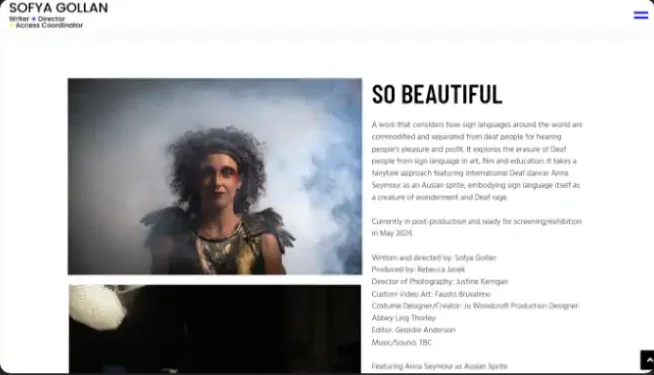The height and width of the screenshot is (375, 654).
Task: Open the portrait photo of the dancer
Action: (x=215, y=176)
